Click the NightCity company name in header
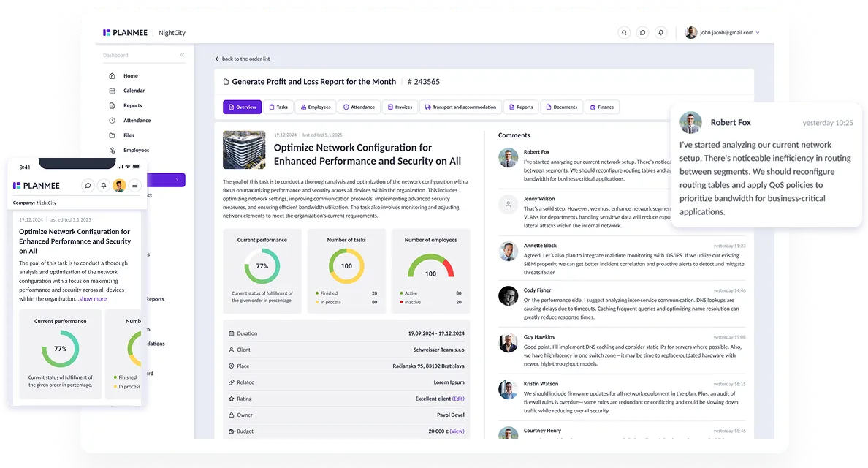 click(172, 33)
